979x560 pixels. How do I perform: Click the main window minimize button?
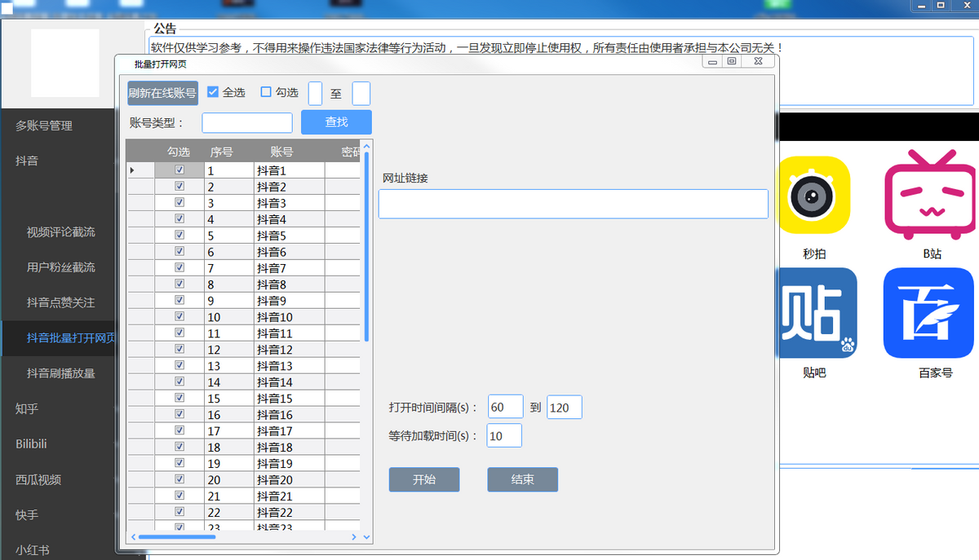920,7
